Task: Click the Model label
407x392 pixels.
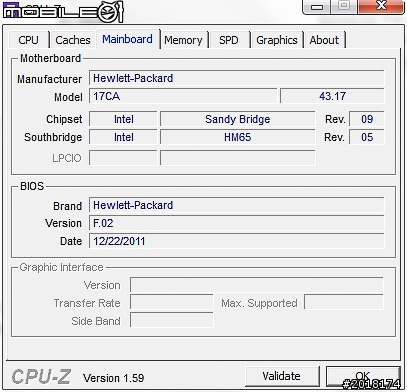Action: (68, 97)
